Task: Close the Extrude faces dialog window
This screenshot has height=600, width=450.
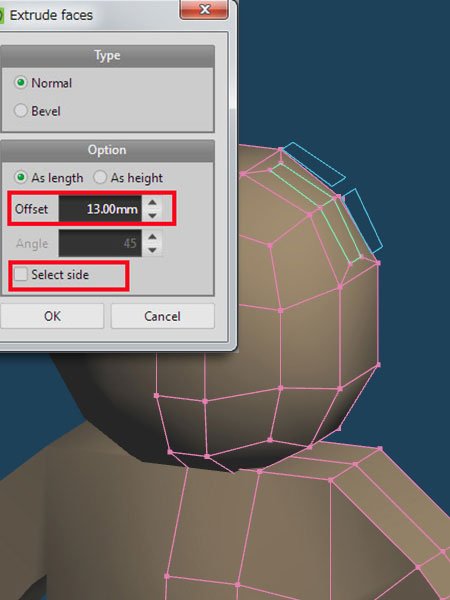Action: click(x=204, y=9)
